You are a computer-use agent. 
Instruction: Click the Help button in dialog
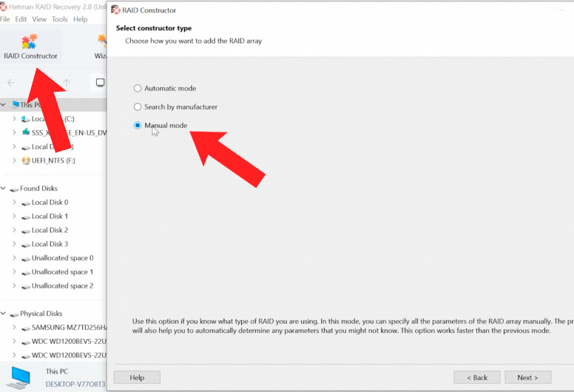[x=137, y=377]
